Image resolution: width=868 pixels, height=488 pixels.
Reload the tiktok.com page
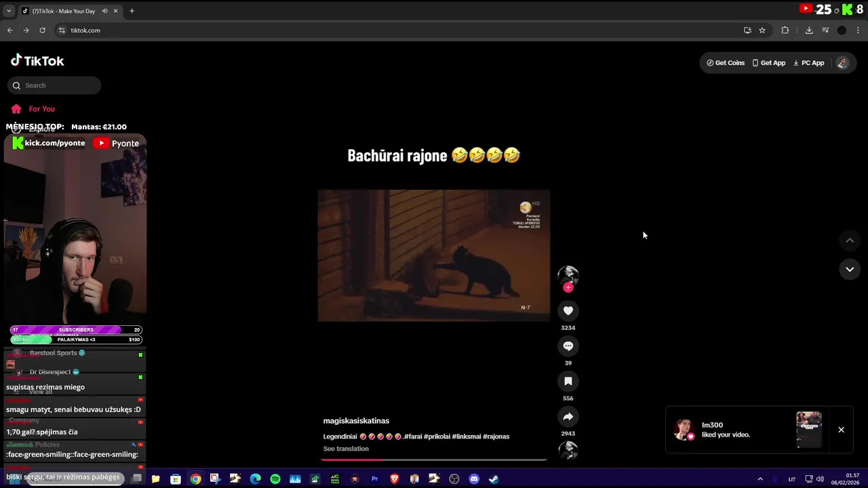[x=42, y=30]
